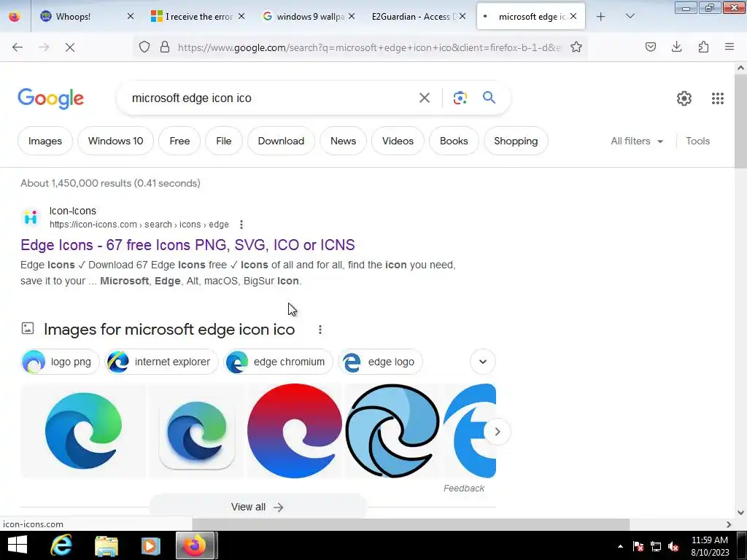The height and width of the screenshot is (560, 747).
Task: Show next images with carousel arrow
Action: click(497, 432)
